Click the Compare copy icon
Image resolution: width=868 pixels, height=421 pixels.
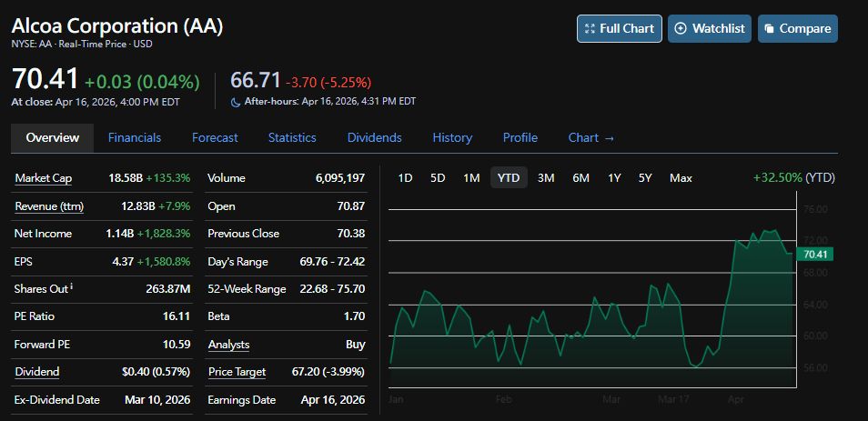(769, 29)
